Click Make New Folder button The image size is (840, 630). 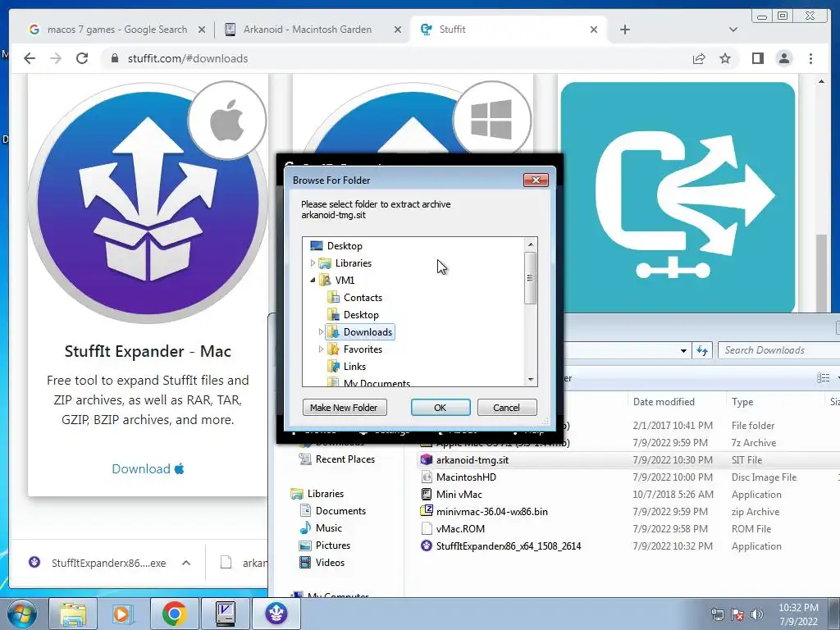(x=345, y=408)
